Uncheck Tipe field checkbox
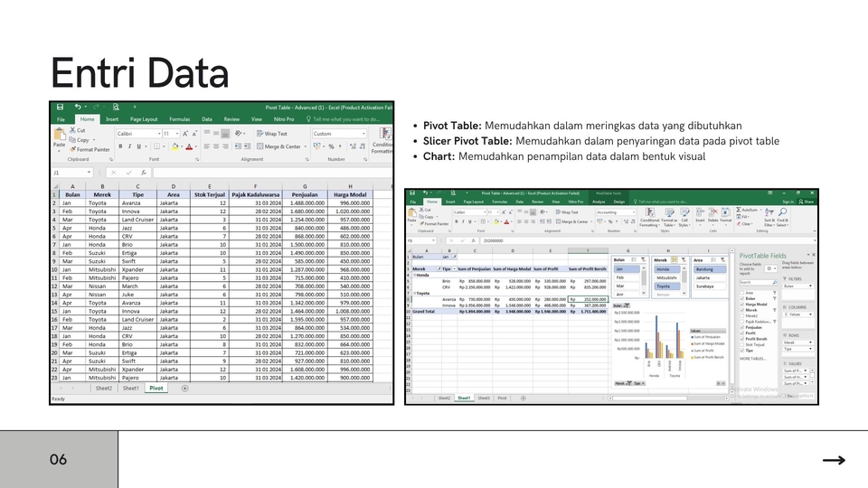This screenshot has height=488, width=868. click(x=741, y=351)
